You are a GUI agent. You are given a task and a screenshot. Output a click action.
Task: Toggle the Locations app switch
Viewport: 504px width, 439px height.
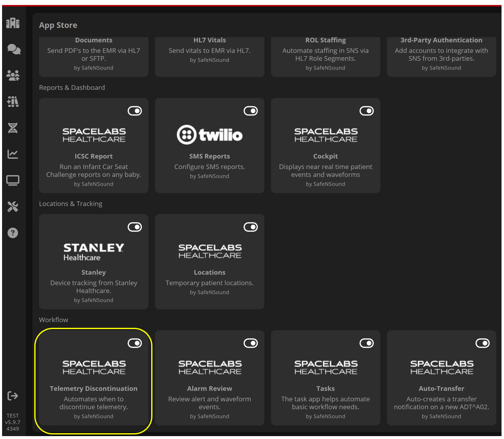pyautogui.click(x=251, y=227)
